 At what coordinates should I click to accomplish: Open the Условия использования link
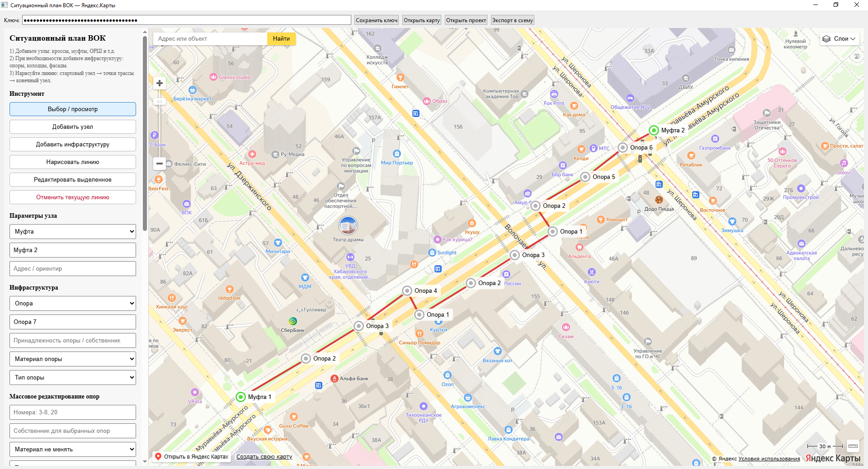pos(769,459)
